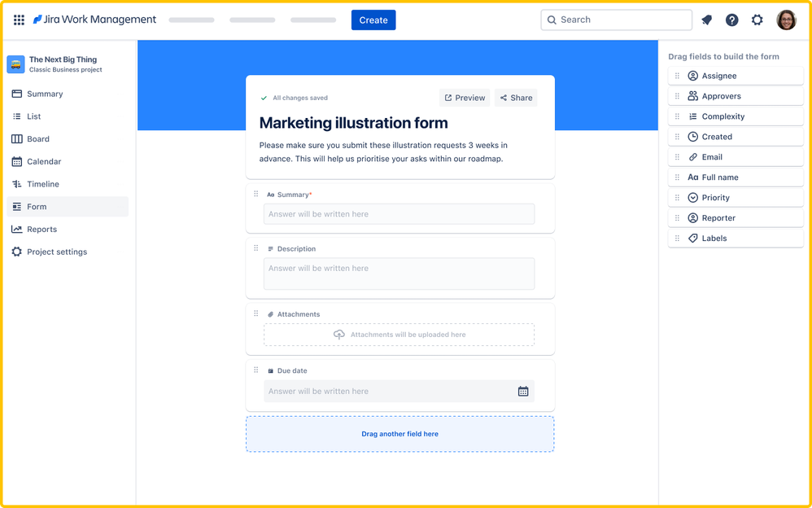Viewport: 812px width, 508px height.
Task: Open the help question mark icon
Action: tap(731, 20)
